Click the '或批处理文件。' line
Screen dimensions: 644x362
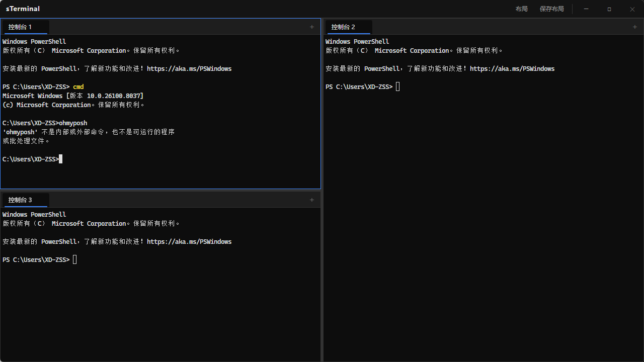(x=27, y=141)
